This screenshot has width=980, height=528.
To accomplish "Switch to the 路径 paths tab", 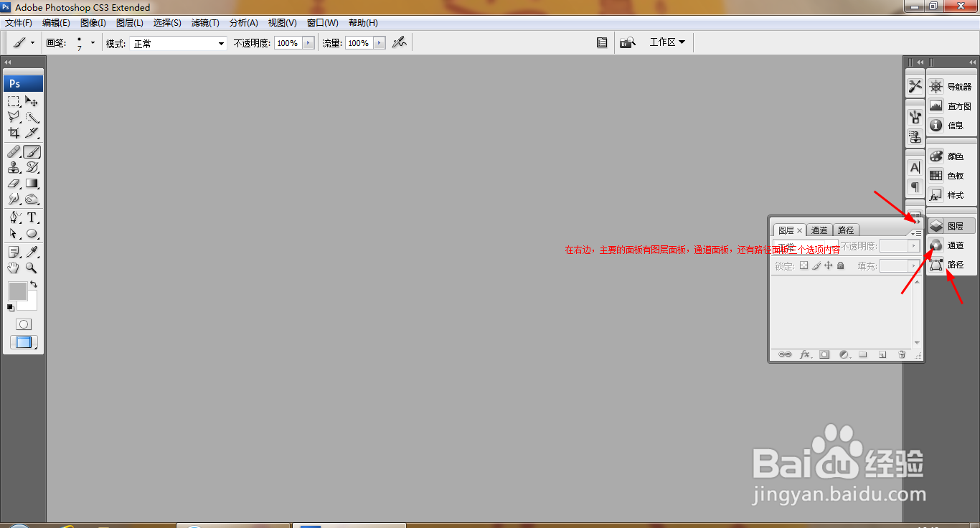I will click(846, 230).
